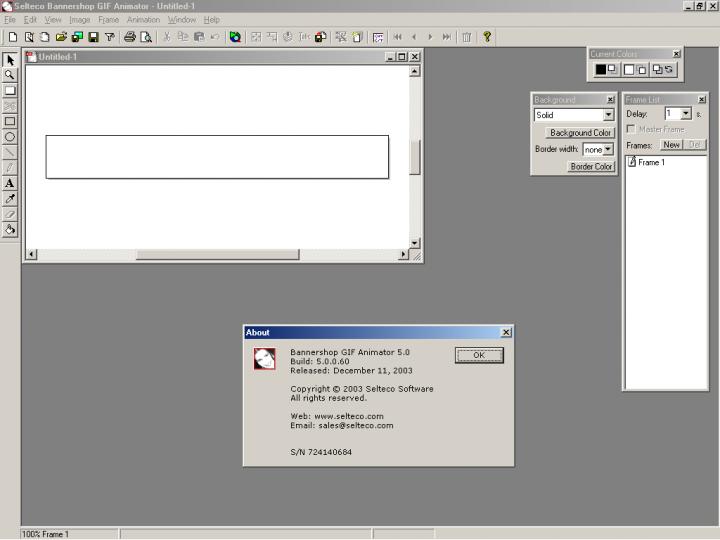Pick the eyedropper color tool
This screenshot has width=720, height=540.
coord(10,199)
